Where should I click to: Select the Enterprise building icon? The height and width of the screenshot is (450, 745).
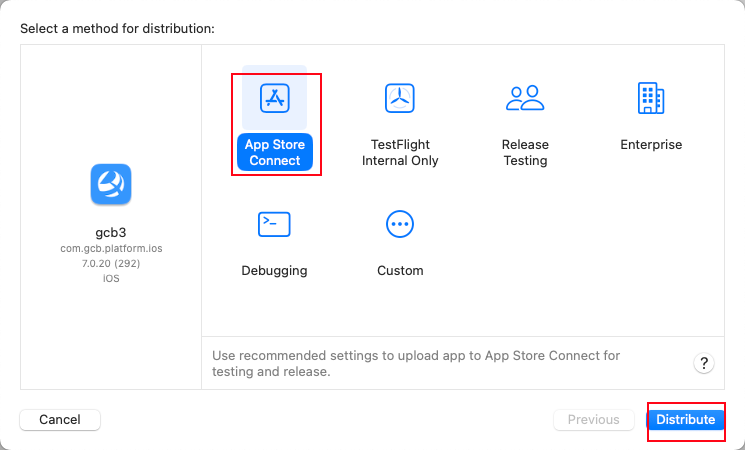point(651,98)
